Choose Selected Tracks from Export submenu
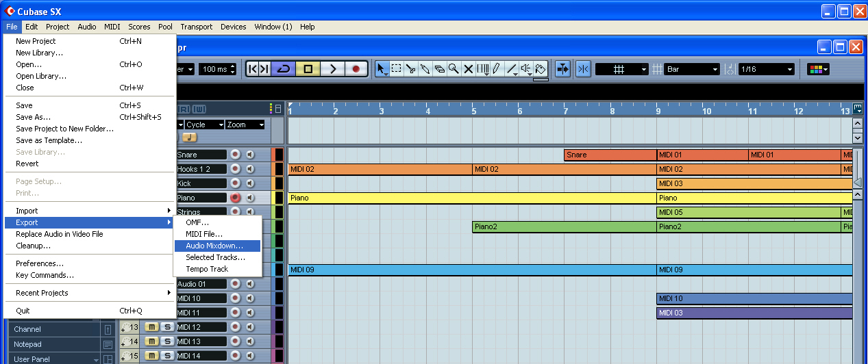868x364 pixels. (218, 257)
